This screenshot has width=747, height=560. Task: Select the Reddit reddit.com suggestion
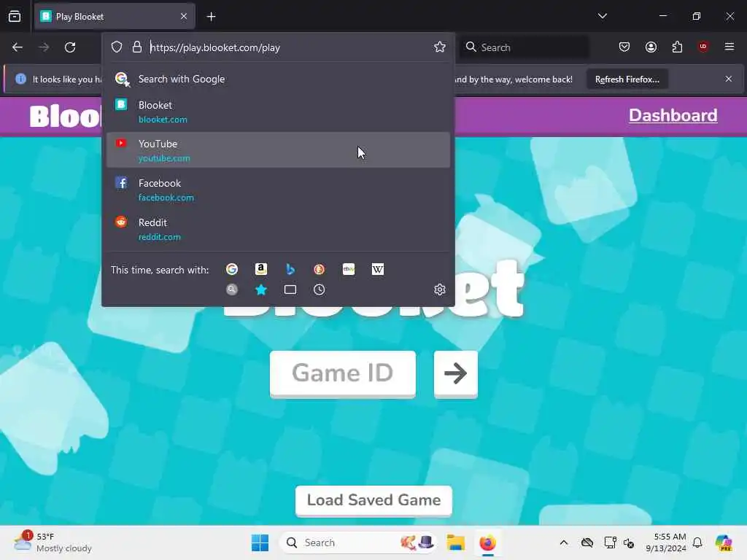coord(278,229)
